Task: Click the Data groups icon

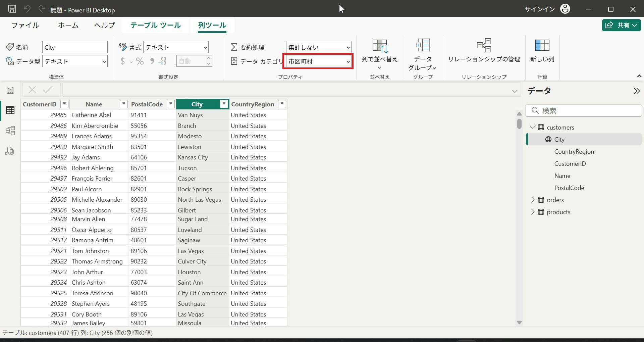Action: (x=423, y=45)
